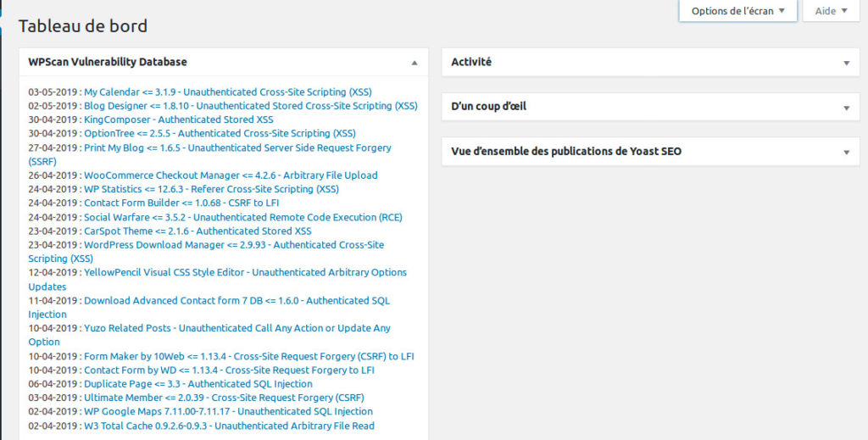The image size is (868, 440).
Task: Click the Tableau de bord page heading
Action: (83, 26)
